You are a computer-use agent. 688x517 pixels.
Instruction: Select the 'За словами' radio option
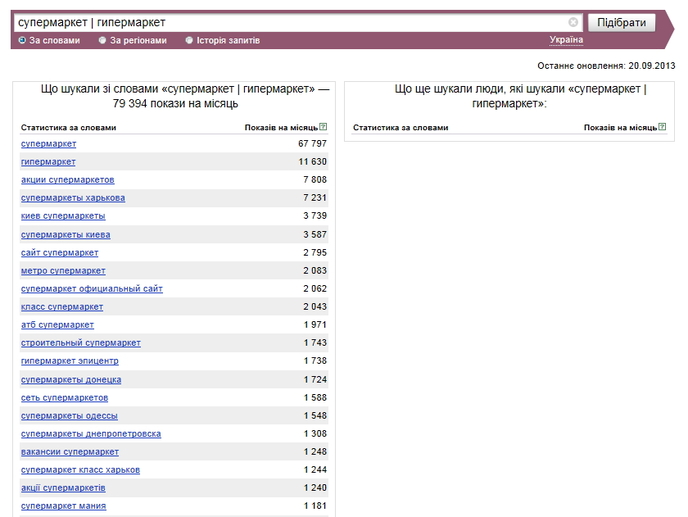click(x=22, y=40)
